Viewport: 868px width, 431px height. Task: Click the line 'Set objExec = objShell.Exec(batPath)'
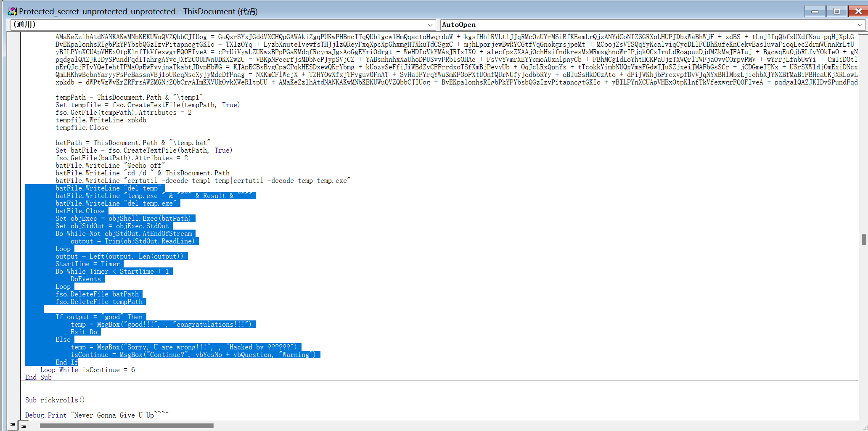click(x=123, y=218)
